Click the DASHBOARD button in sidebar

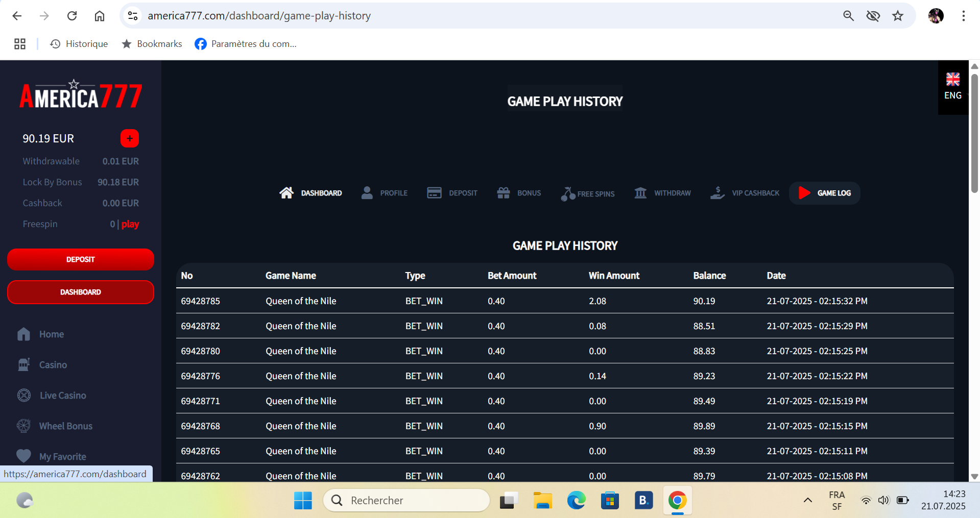click(81, 292)
